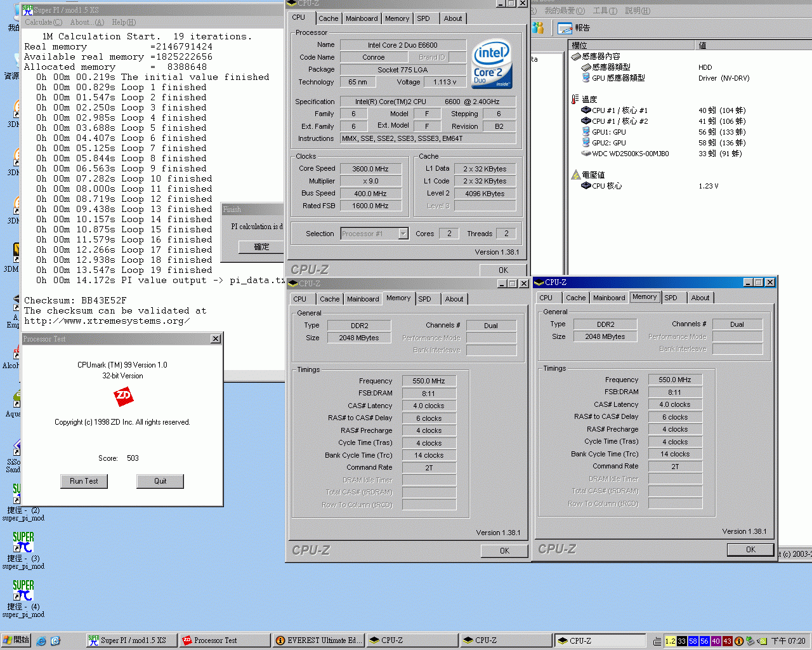Click the 電壓值 voltage heading icon
Image resolution: width=812 pixels, height=650 pixels.
point(575,175)
